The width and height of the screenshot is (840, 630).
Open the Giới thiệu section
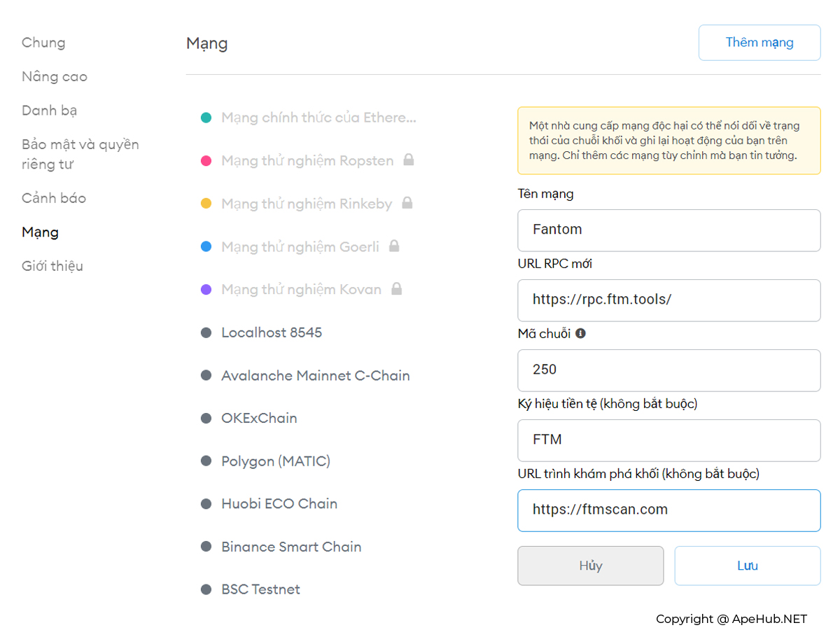[x=52, y=266]
